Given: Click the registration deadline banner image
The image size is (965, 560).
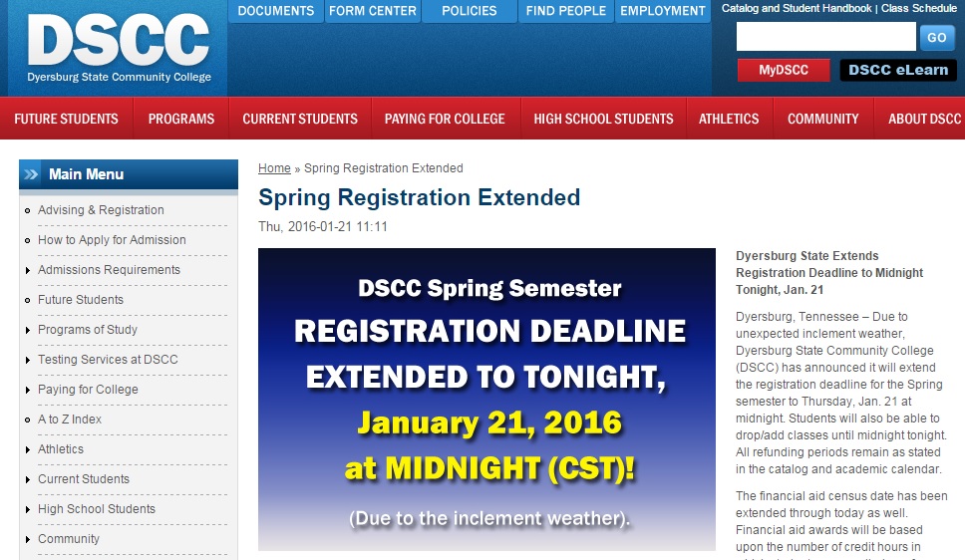Looking at the screenshot, I should [486, 400].
